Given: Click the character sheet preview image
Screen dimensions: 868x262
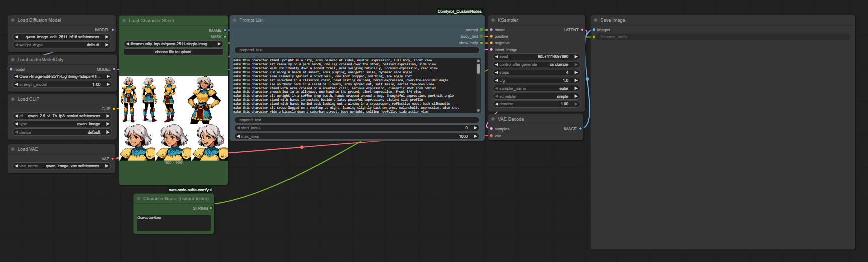Looking at the screenshot, I should click(x=173, y=118).
